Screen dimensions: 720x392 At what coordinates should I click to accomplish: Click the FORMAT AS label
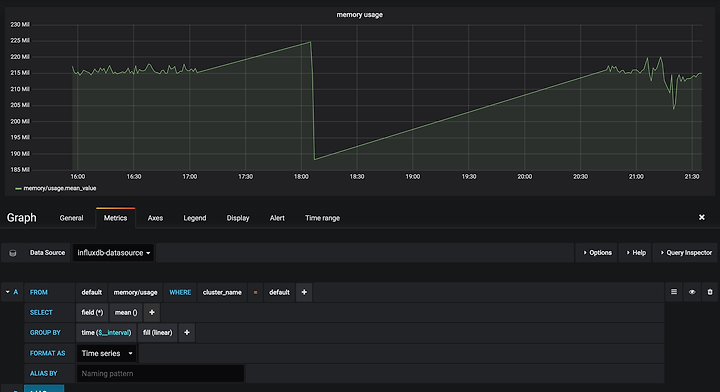tap(47, 353)
